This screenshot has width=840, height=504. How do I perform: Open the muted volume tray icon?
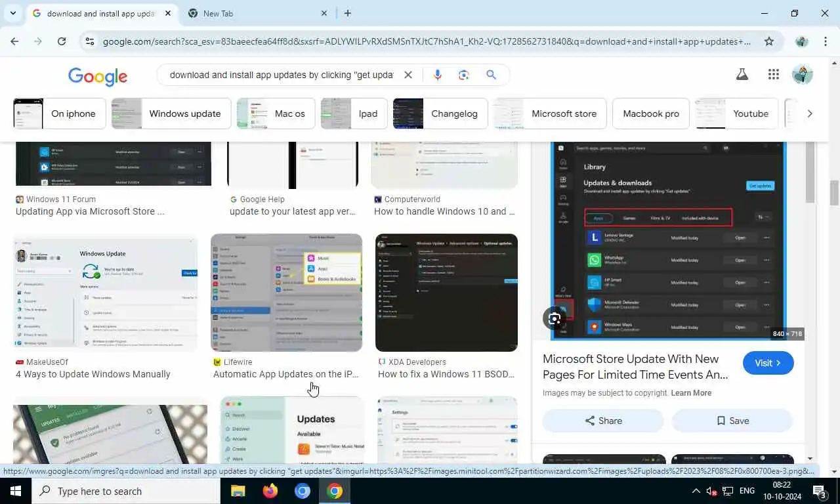point(712,491)
